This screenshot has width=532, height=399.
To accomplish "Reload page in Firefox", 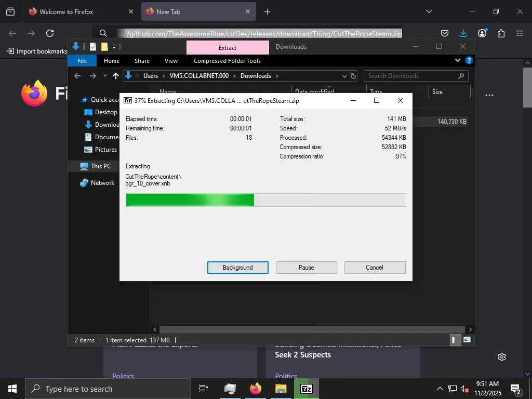I will tap(50, 33).
